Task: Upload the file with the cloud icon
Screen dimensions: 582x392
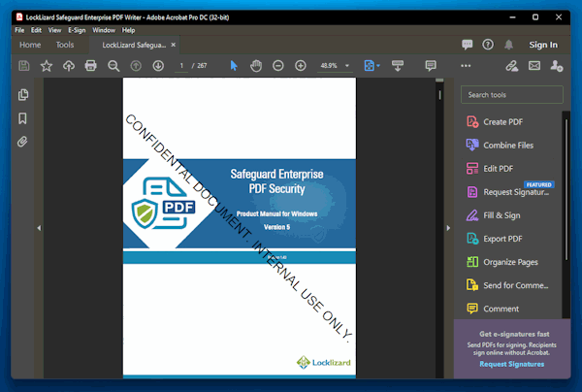Action: tap(69, 66)
